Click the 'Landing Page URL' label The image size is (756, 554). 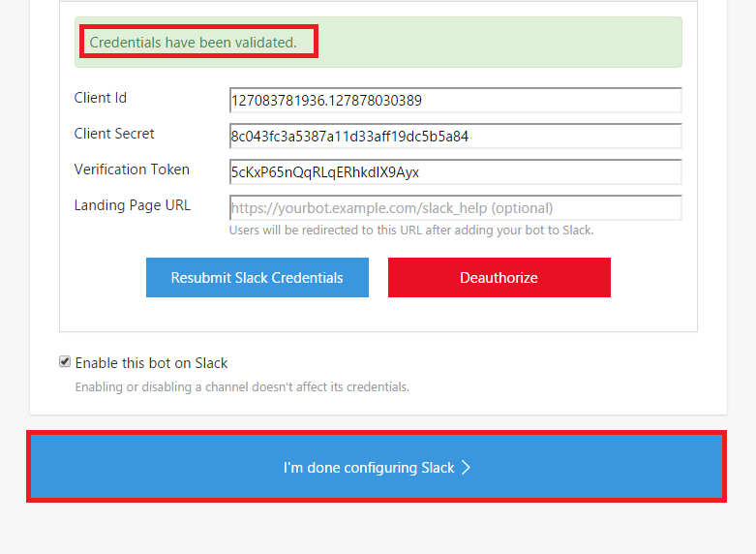tap(133, 205)
